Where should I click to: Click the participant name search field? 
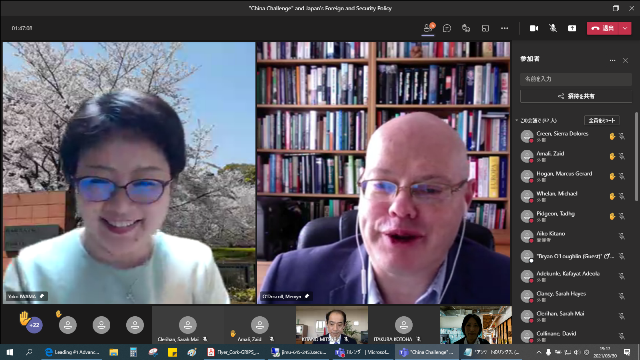coord(576,79)
